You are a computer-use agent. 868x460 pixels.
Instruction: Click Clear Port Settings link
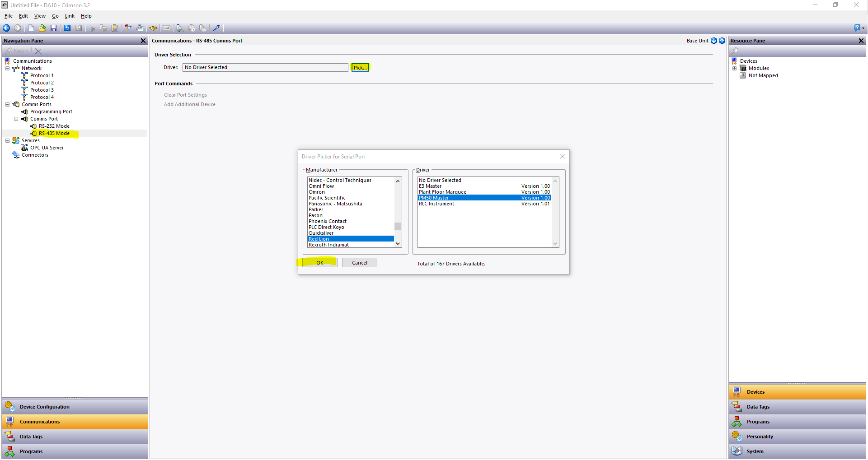point(185,95)
